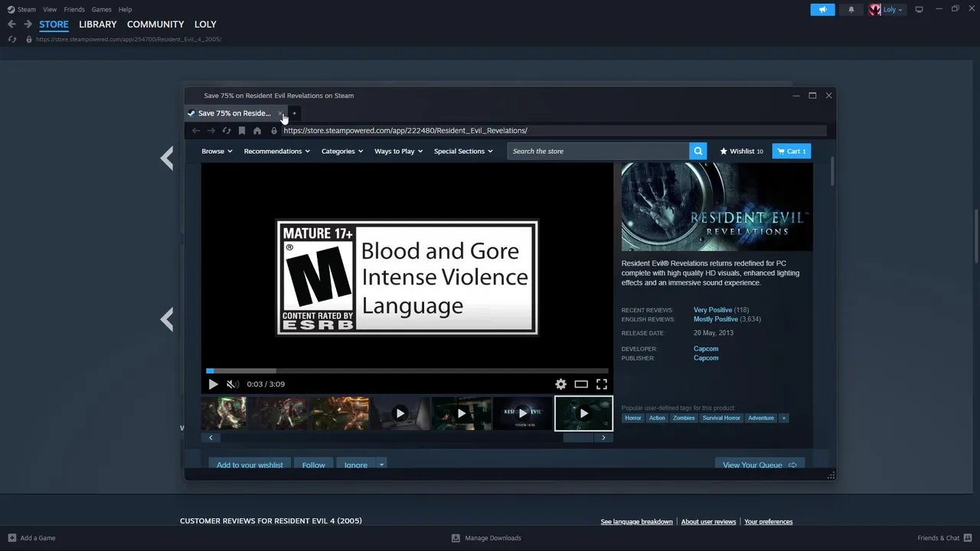Open the View menu
The height and width of the screenshot is (551, 980).
tap(50, 10)
